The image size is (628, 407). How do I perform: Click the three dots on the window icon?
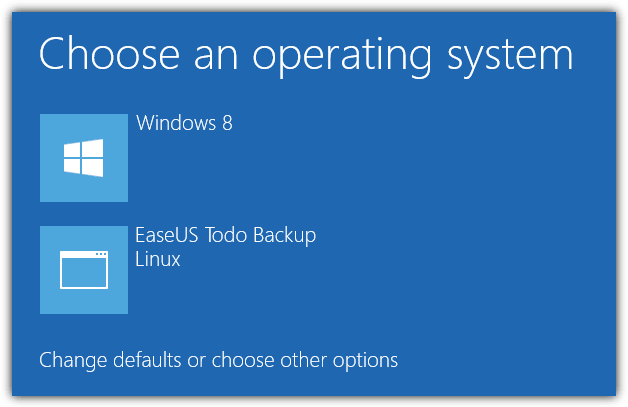click(x=101, y=254)
